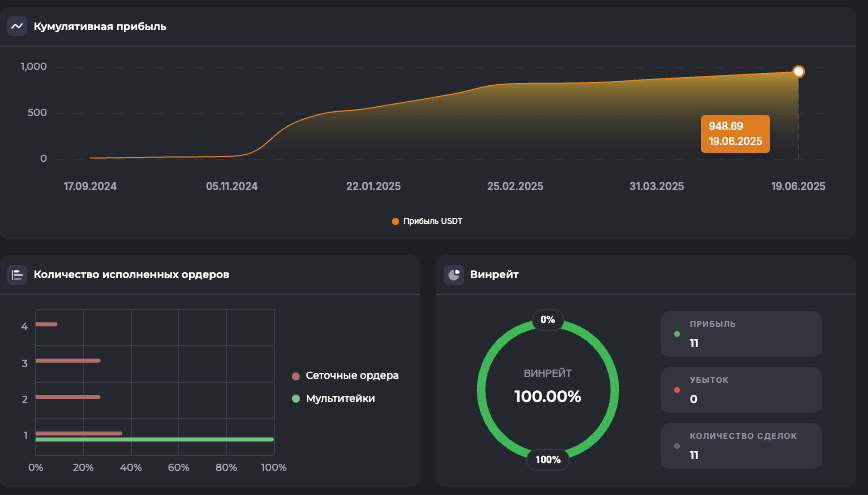Click the УБЫТОК 0 stat card
The width and height of the screenshot is (868, 495).
[741, 390]
